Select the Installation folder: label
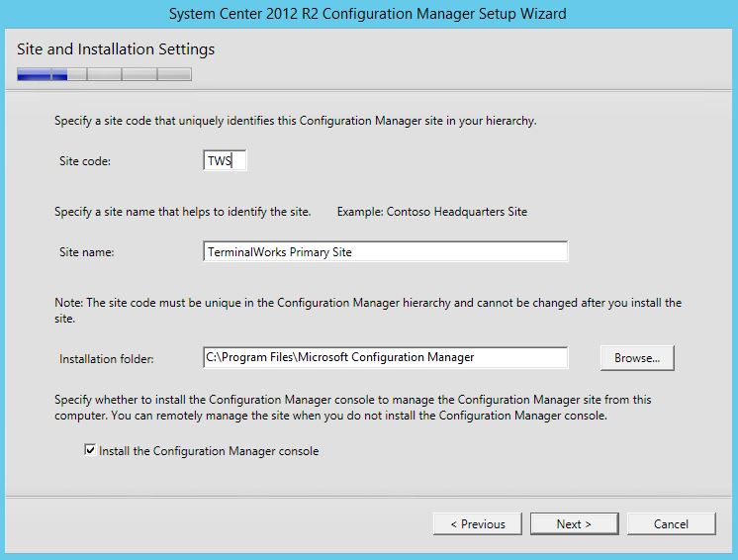This screenshot has width=738, height=560. [107, 359]
